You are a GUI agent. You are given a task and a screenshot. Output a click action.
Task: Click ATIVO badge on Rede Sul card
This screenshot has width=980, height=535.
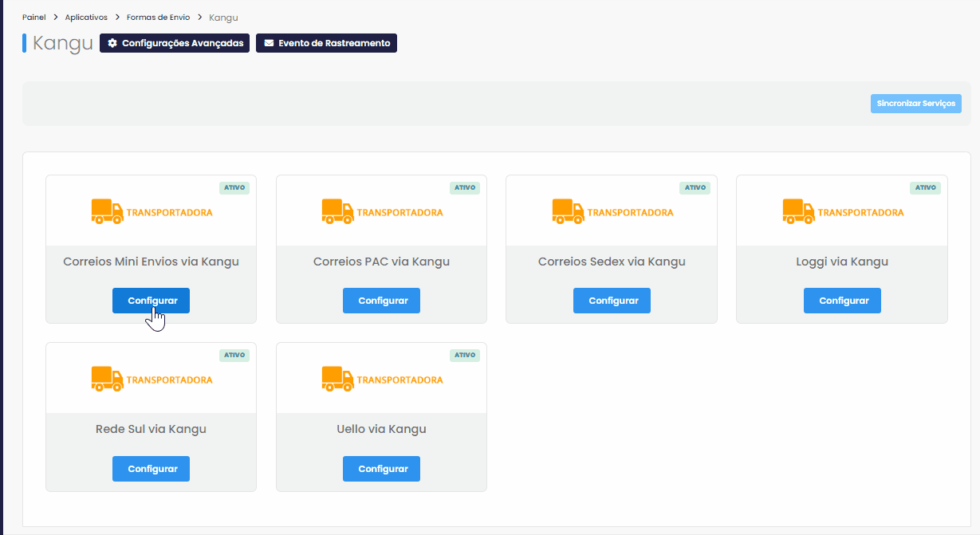tap(234, 355)
